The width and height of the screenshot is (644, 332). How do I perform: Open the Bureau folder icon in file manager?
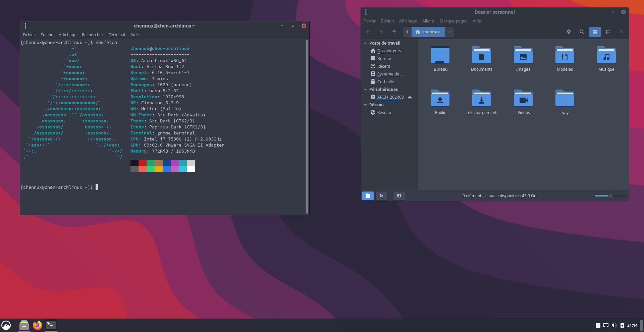[440, 55]
